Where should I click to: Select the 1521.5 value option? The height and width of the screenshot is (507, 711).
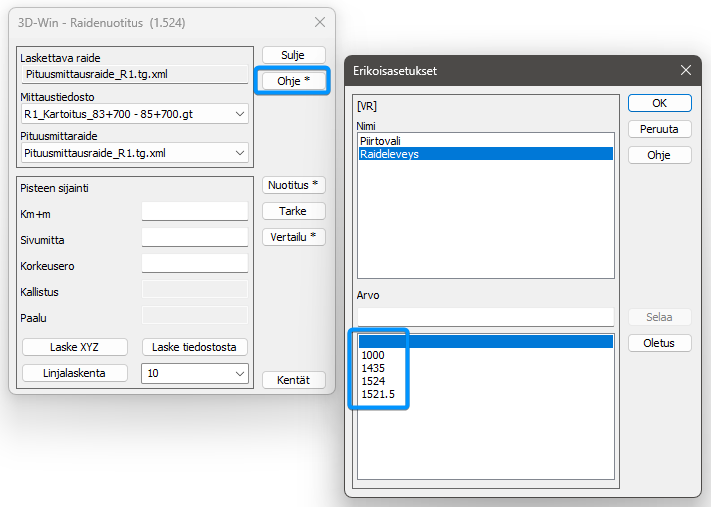pos(378,395)
